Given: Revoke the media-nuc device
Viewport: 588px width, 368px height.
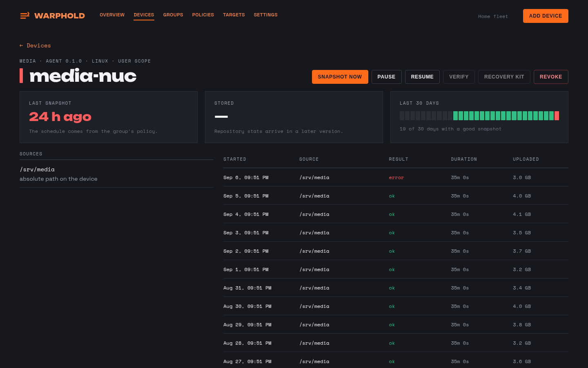Looking at the screenshot, I should tap(551, 77).
